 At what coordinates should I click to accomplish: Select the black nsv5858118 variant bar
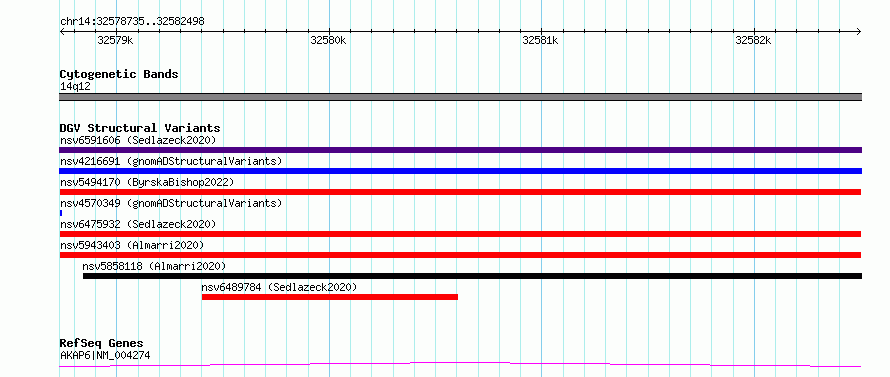(x=472, y=276)
